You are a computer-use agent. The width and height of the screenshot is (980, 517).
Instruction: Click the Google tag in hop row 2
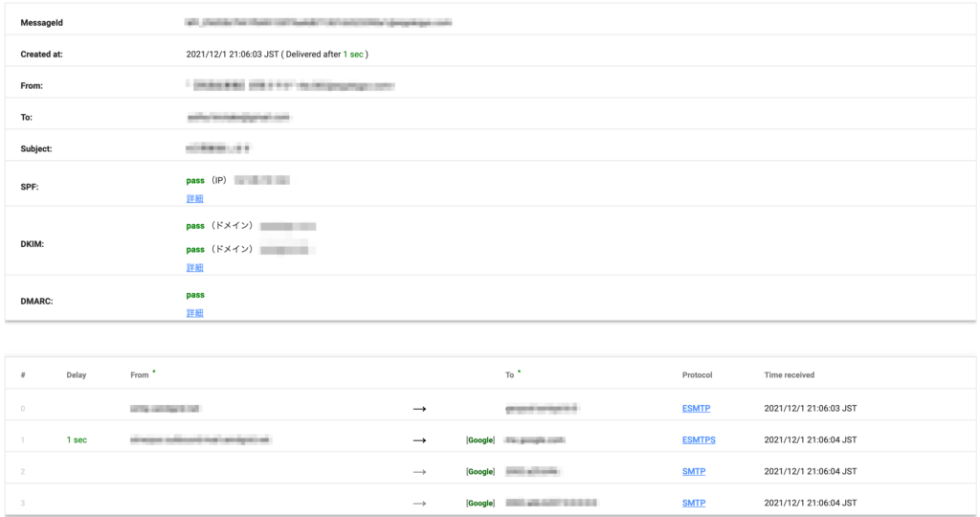click(480, 471)
